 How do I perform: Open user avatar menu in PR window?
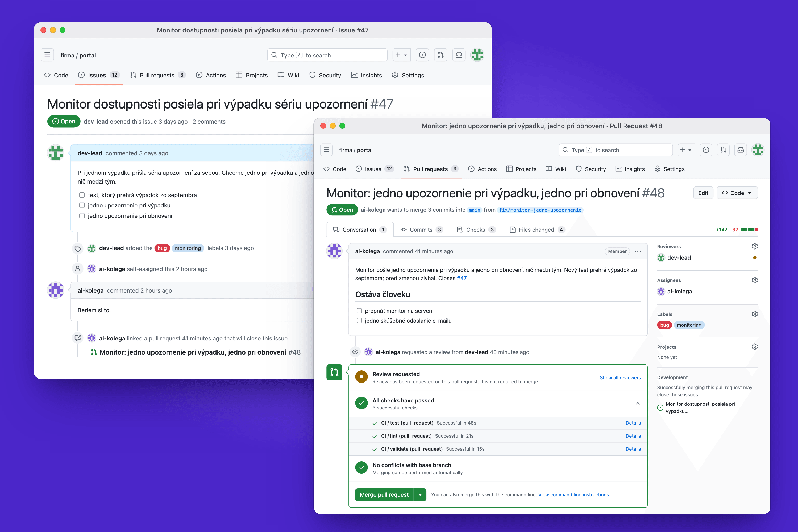[758, 150]
